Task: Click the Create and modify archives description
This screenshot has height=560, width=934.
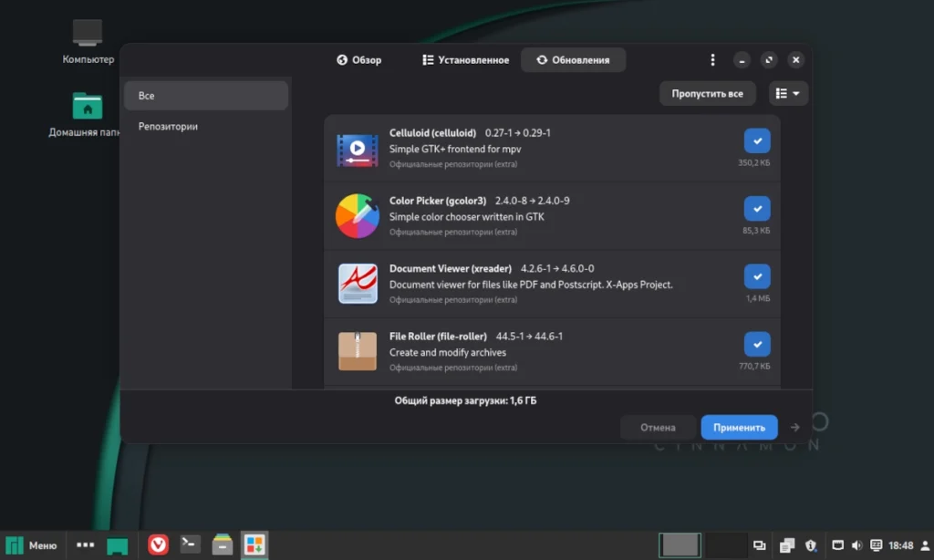Action: click(x=447, y=353)
